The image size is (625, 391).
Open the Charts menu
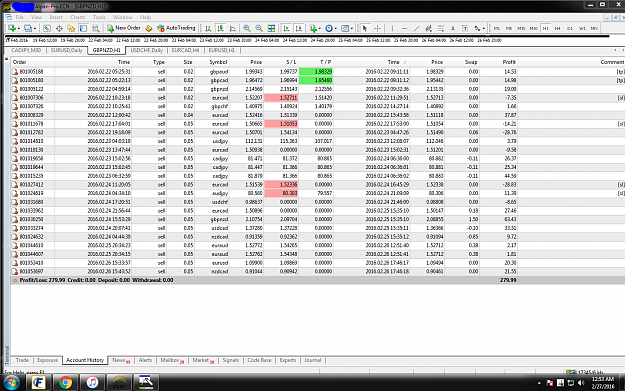tap(77, 17)
